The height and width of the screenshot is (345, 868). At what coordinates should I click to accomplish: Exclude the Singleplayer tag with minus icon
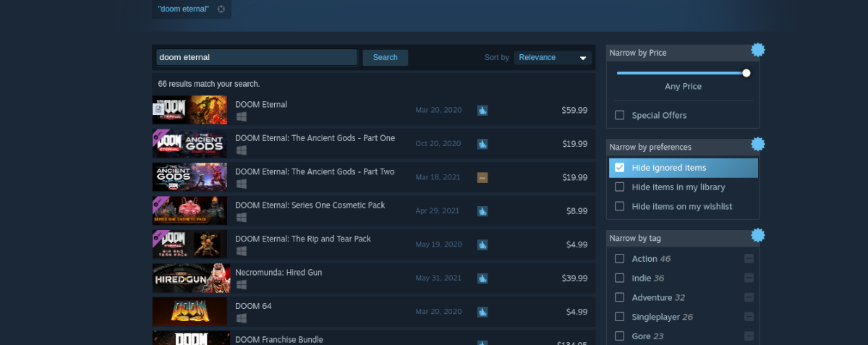point(749,317)
